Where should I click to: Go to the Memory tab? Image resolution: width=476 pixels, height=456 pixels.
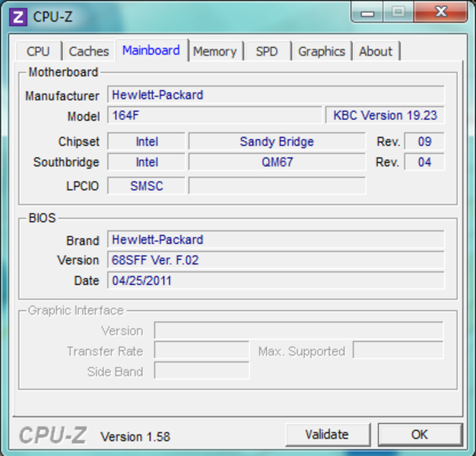[215, 51]
